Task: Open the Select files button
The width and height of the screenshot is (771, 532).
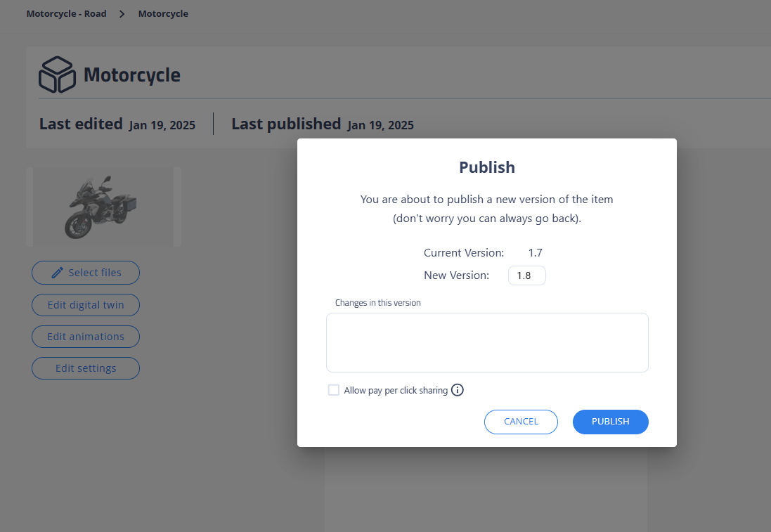Action: coord(86,273)
